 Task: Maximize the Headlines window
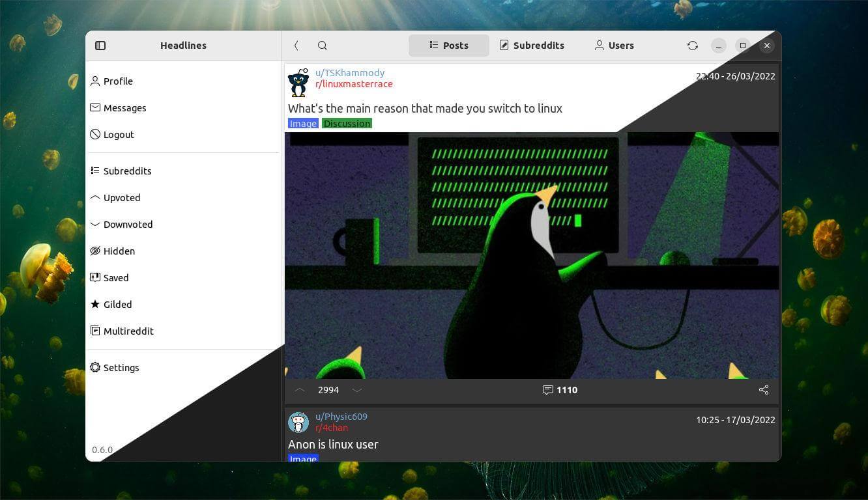[742, 46]
